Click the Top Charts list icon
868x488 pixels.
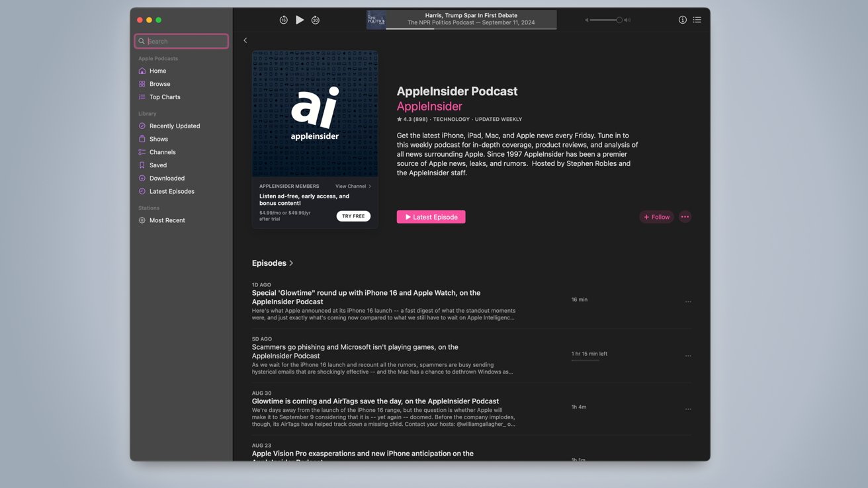pyautogui.click(x=142, y=97)
